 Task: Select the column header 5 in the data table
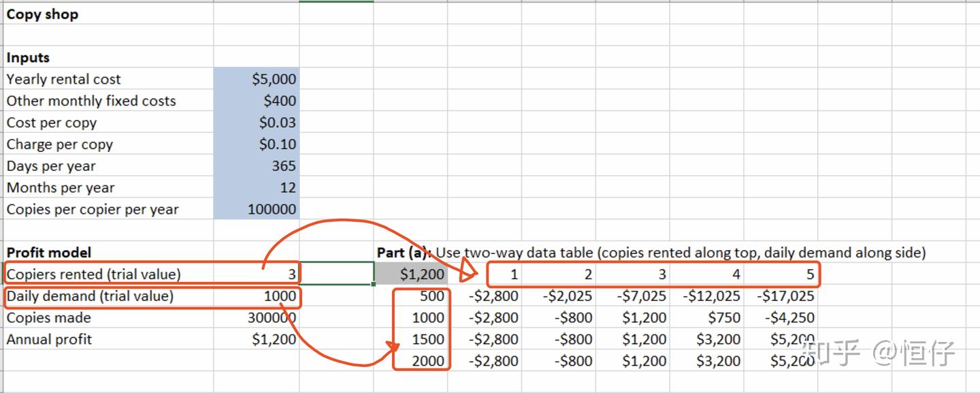[811, 273]
